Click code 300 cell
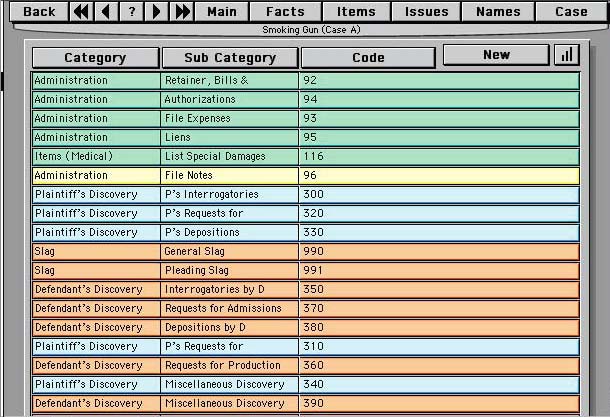The height and width of the screenshot is (417, 610). [x=440, y=194]
